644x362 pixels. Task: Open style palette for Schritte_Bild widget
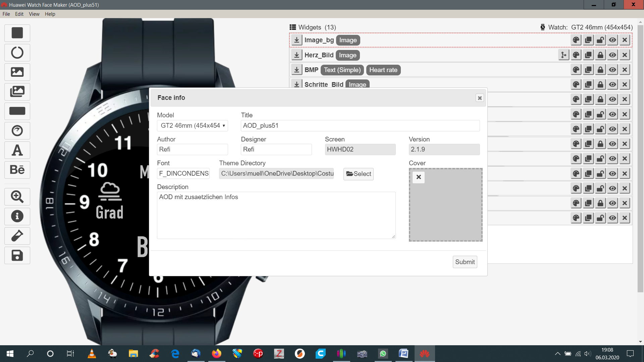(x=576, y=84)
